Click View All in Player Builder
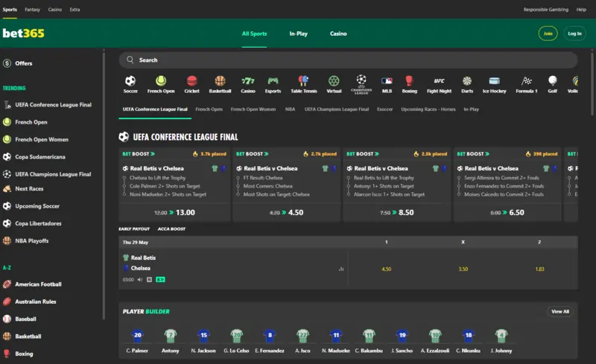Screen dimensions: 596x364 point(560,312)
